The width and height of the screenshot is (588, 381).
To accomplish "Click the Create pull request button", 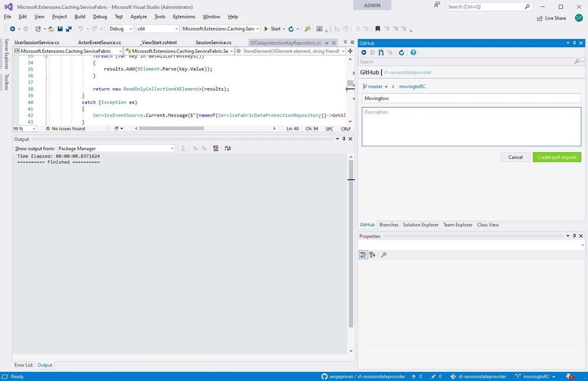I will 557,158.
